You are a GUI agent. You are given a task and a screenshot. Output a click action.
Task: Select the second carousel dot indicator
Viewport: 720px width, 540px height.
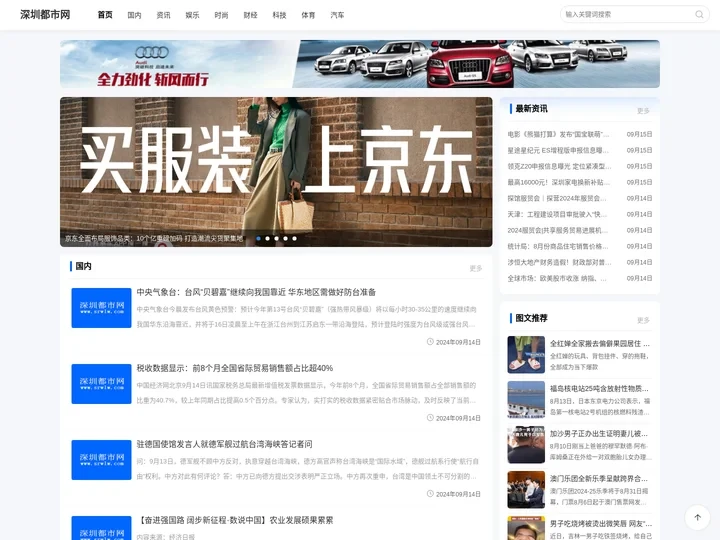click(x=268, y=238)
